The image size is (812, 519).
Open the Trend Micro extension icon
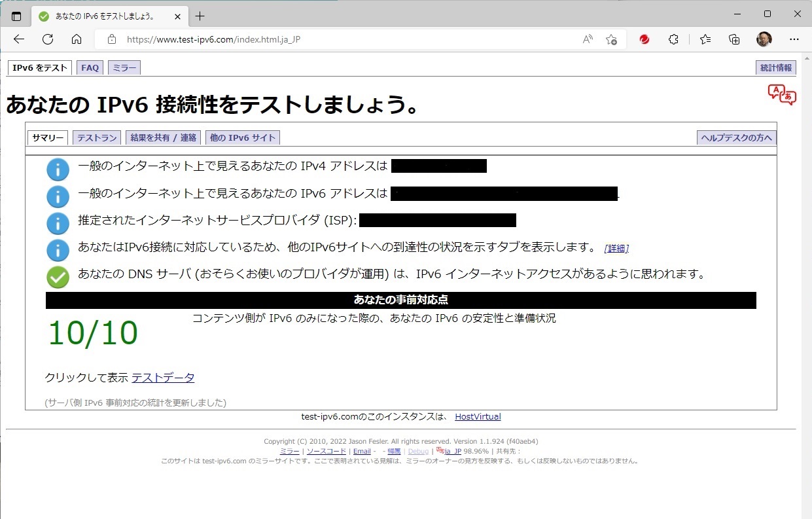pyautogui.click(x=644, y=39)
